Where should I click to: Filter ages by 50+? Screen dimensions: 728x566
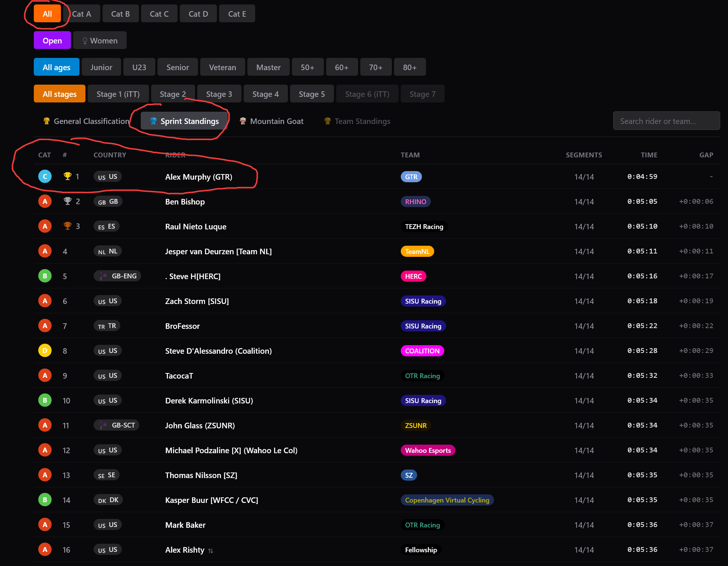[308, 67]
